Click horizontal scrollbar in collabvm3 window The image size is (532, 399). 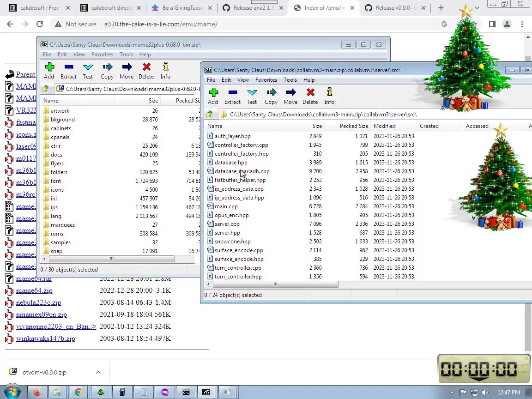coord(275,284)
